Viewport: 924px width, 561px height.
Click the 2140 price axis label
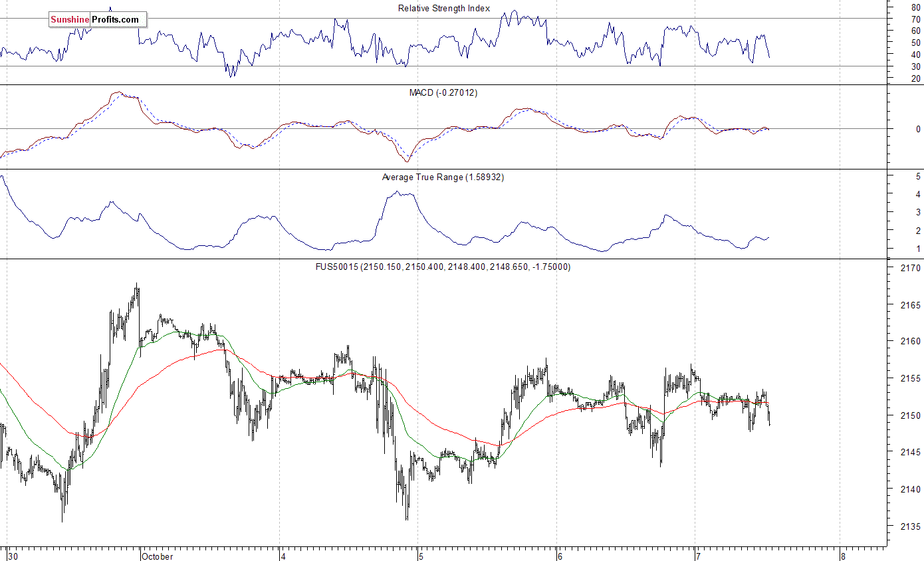[x=911, y=489]
